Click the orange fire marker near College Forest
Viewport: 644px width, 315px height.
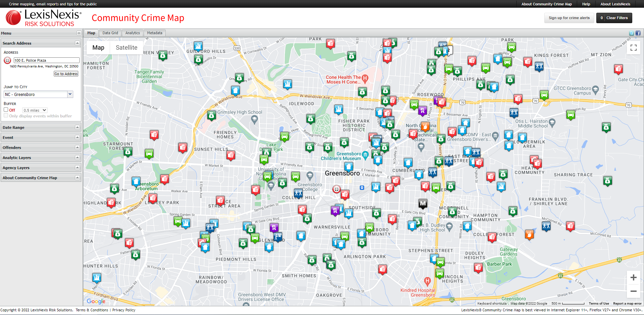pos(529,234)
